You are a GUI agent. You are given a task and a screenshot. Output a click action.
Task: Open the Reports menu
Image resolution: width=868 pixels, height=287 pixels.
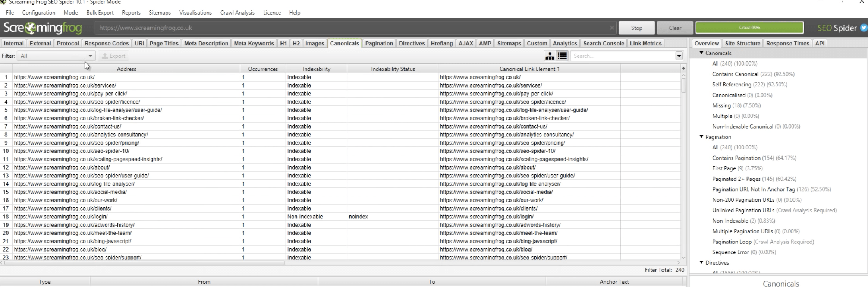click(131, 12)
